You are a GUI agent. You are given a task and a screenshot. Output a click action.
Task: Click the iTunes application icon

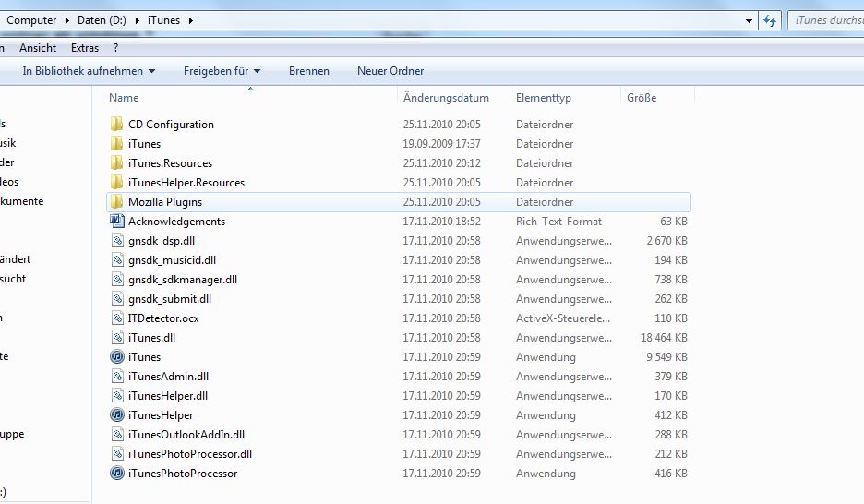116,357
